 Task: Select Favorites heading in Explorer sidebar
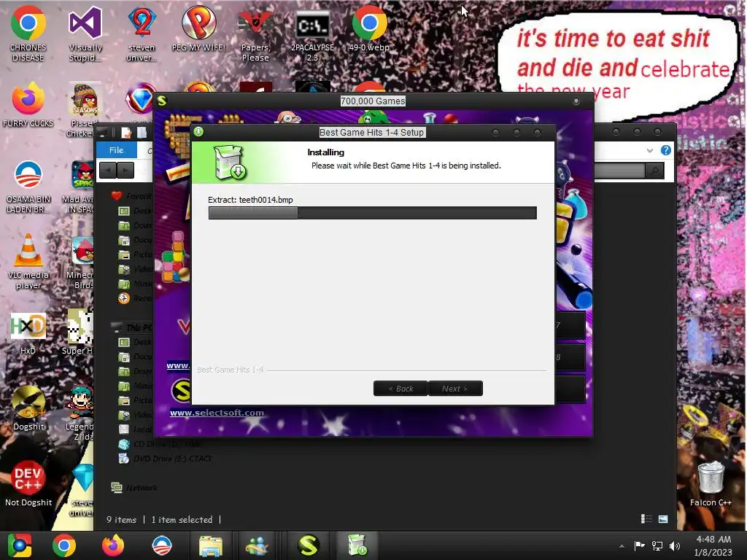coord(131,195)
